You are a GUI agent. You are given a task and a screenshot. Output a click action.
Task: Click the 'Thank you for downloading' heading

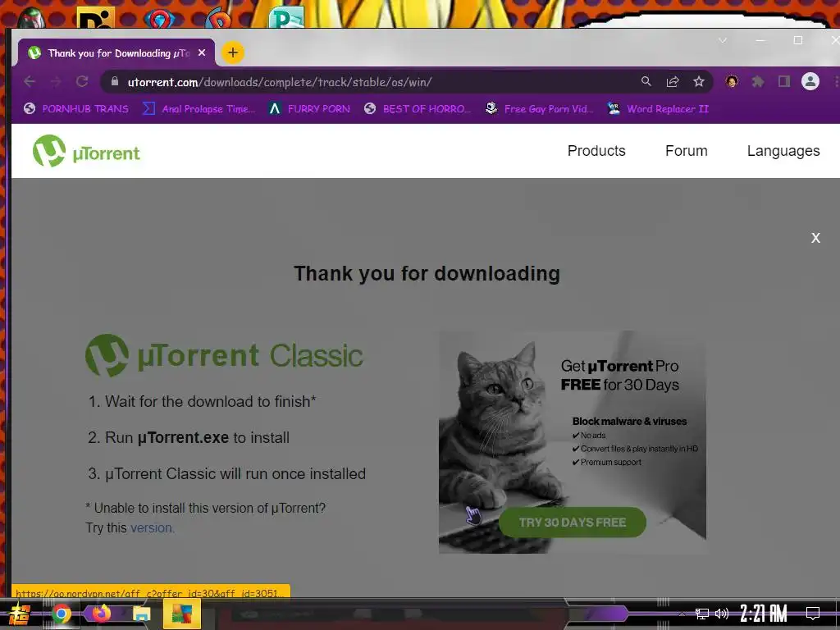tap(427, 274)
